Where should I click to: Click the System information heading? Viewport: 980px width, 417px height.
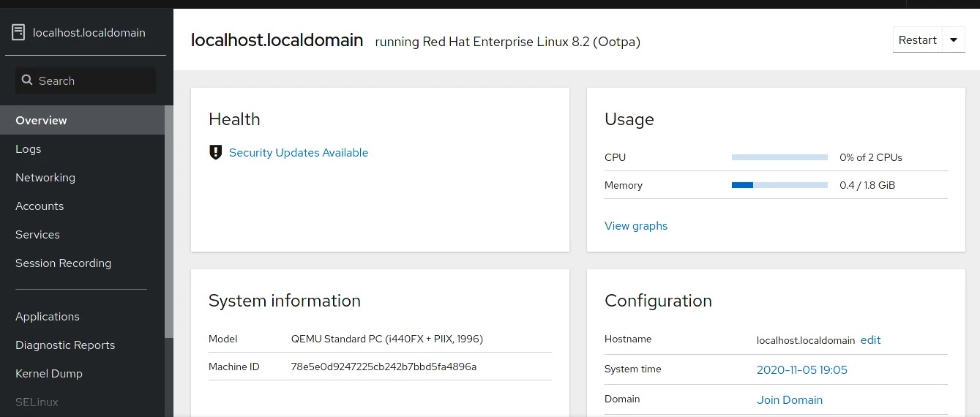(x=285, y=301)
